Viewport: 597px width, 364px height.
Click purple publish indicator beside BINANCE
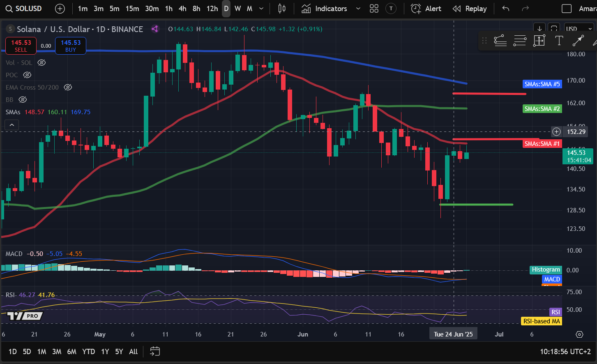click(x=155, y=29)
